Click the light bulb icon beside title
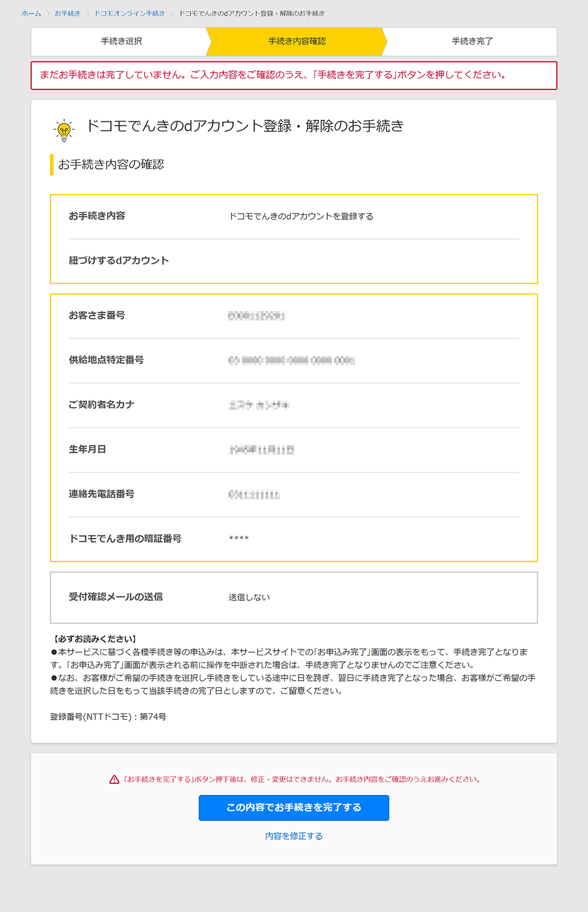This screenshot has width=588, height=912. (64, 130)
